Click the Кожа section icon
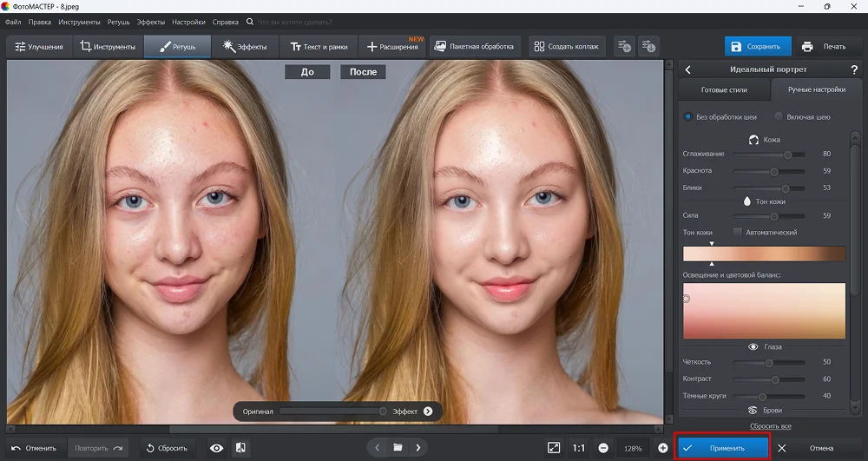Image resolution: width=868 pixels, height=461 pixels. tap(753, 140)
